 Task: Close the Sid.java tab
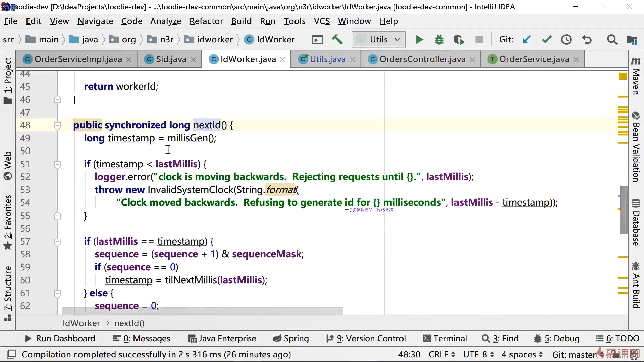(x=193, y=60)
